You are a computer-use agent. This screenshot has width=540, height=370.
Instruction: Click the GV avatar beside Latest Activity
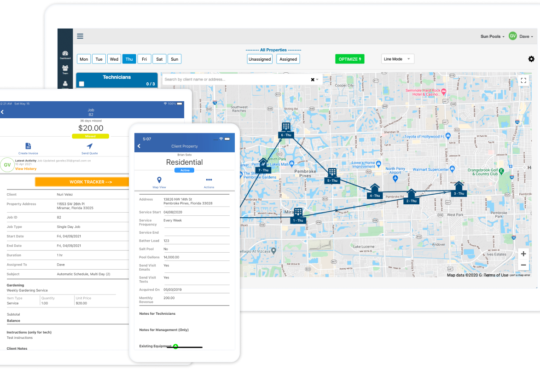click(x=7, y=165)
